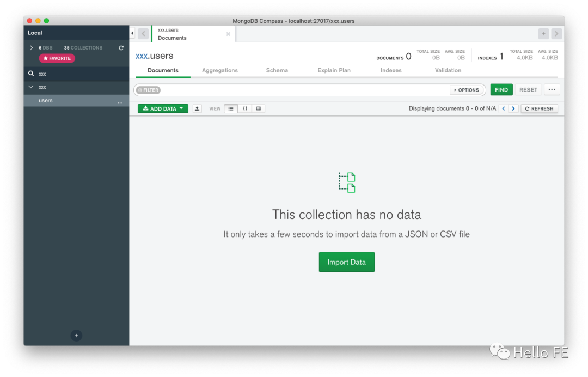Open the Documents tab
Screen dimensions: 588x377
pyautogui.click(x=163, y=70)
